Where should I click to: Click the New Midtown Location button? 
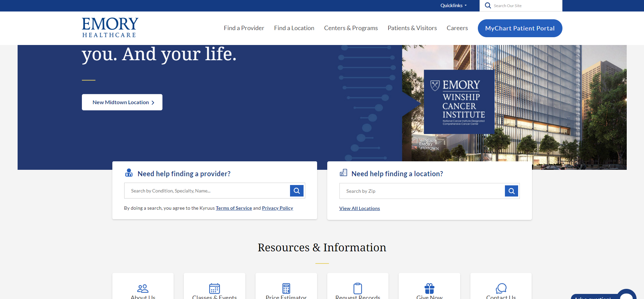tap(122, 102)
